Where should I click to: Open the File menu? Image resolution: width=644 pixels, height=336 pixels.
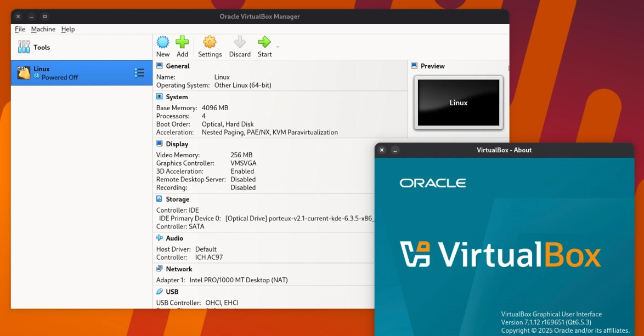[20, 29]
